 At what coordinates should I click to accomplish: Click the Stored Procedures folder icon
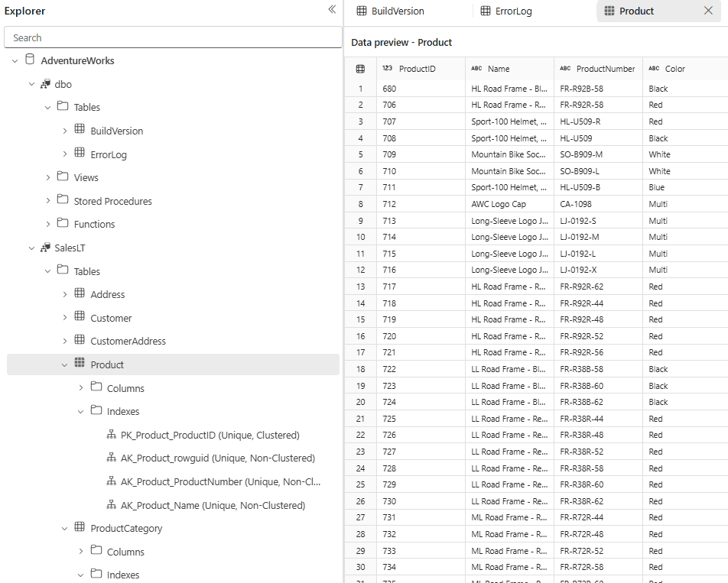[x=63, y=199]
